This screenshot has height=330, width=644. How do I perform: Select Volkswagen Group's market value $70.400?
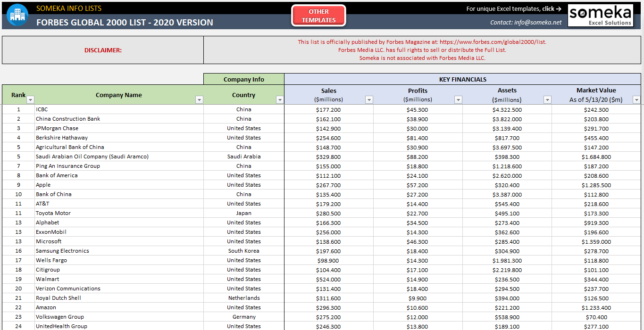click(x=596, y=317)
